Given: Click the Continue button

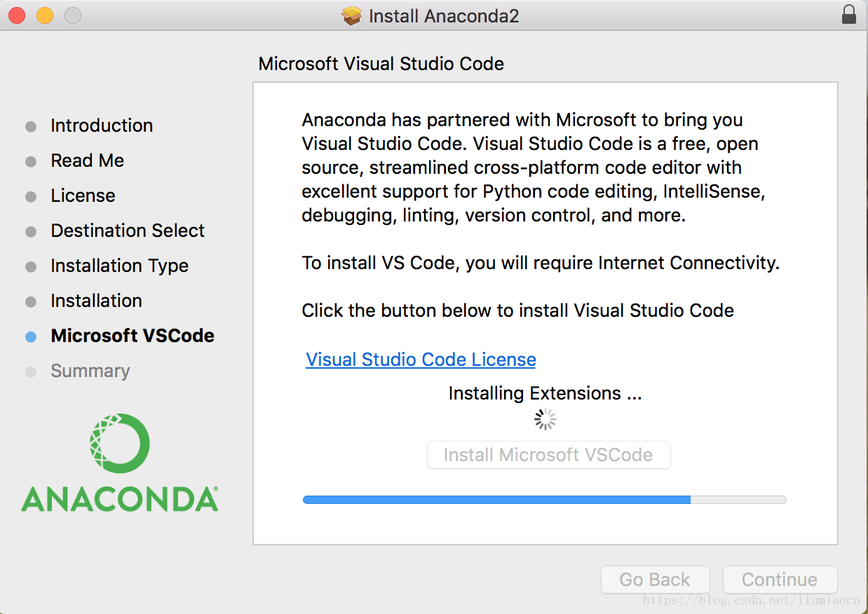Looking at the screenshot, I should tap(780, 580).
